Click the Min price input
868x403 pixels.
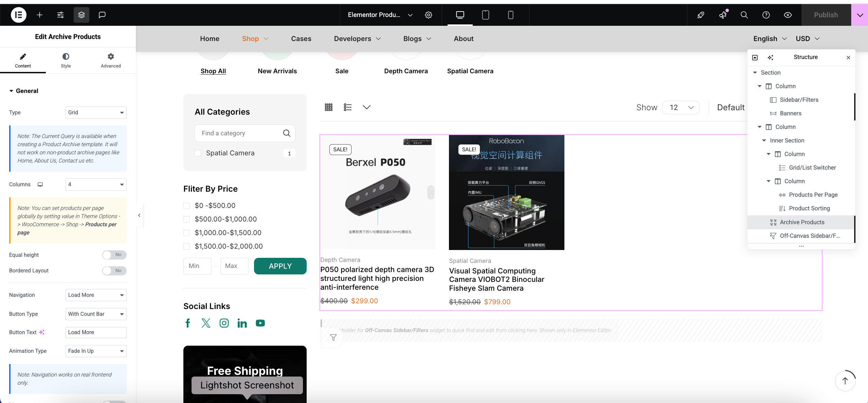pyautogui.click(x=197, y=266)
